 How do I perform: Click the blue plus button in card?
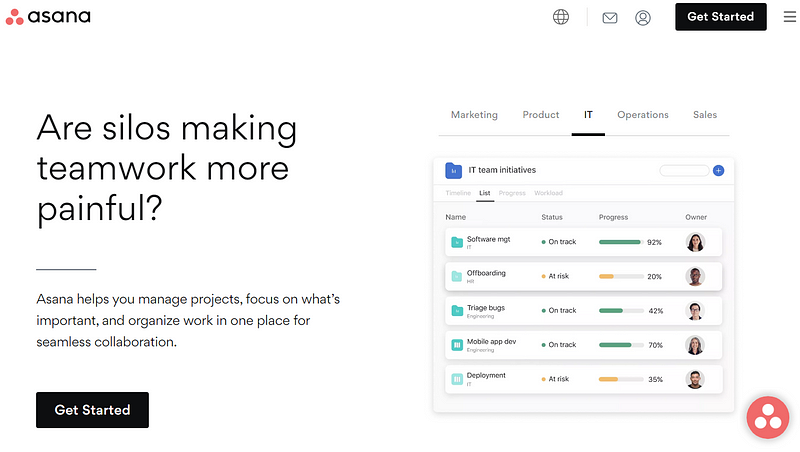tap(718, 170)
